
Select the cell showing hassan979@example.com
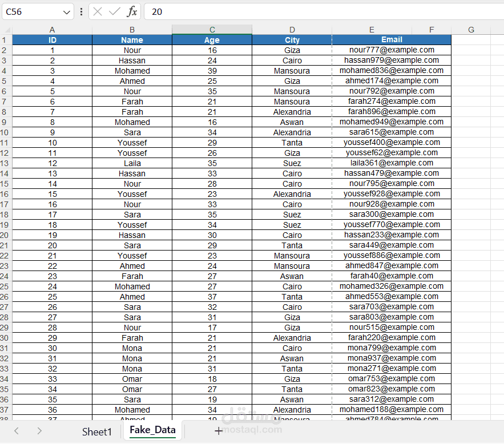tap(392, 60)
